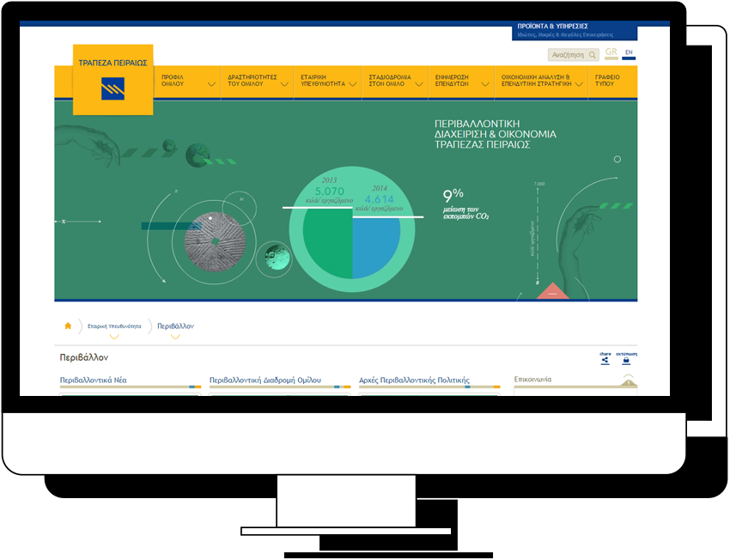This screenshot has height=560, width=730.
Task: Expand ΔΡΑΣΤΗΡΙΟΤΗΤΕΣ ΤΟΥ ΟΜΙΛΟΥ dropdown arrow
Action: 284,85
